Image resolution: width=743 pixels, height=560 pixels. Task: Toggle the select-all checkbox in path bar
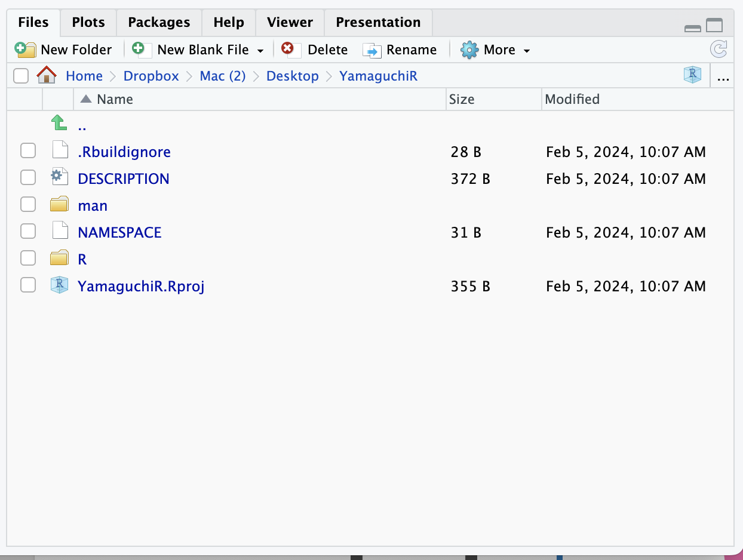(21, 76)
